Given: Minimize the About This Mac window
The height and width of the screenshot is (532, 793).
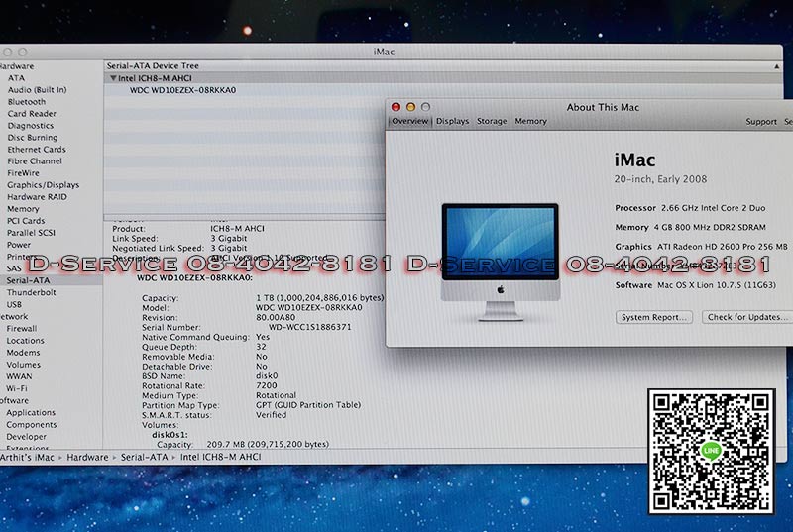Looking at the screenshot, I should (410, 107).
